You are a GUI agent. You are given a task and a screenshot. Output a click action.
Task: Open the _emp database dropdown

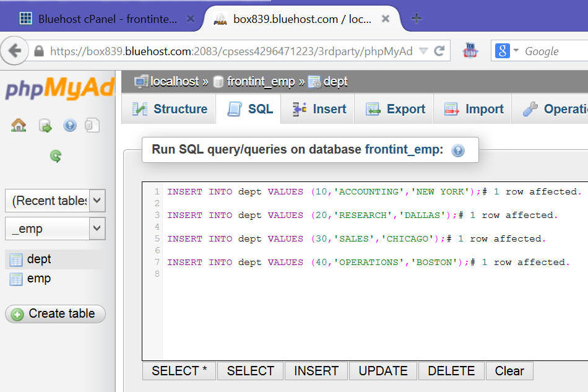[55, 229]
